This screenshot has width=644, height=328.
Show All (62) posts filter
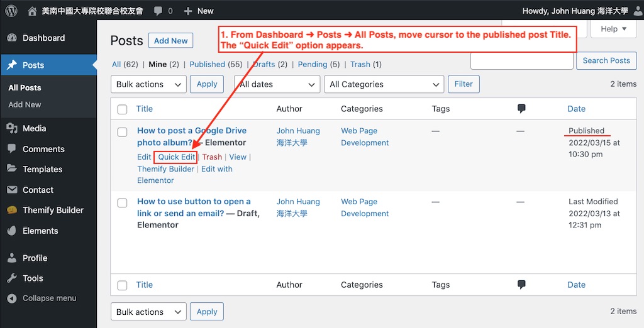tap(125, 64)
